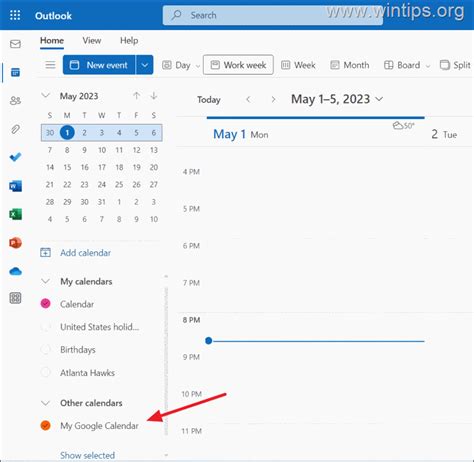Select May 17 in mini calendar

(102, 167)
